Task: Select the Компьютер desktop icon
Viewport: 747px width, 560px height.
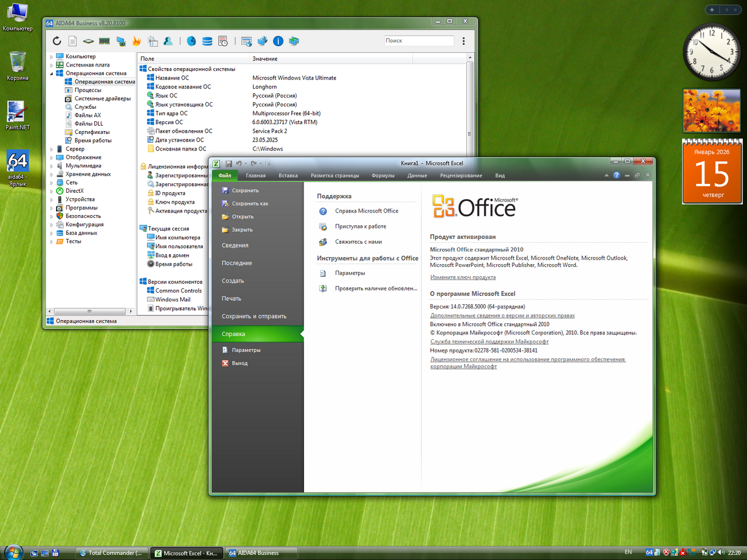Action: (18, 17)
